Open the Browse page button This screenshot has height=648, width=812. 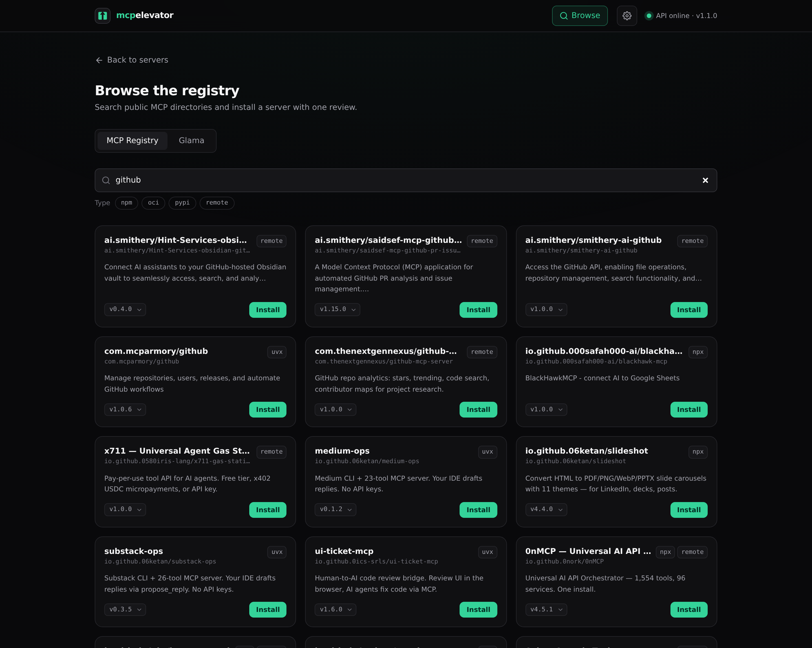[580, 16]
